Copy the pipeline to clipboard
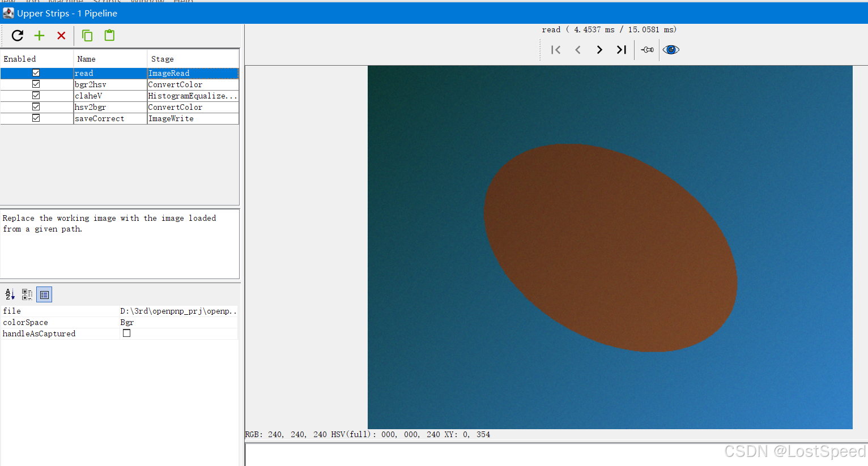The height and width of the screenshot is (466, 868). pyautogui.click(x=87, y=36)
